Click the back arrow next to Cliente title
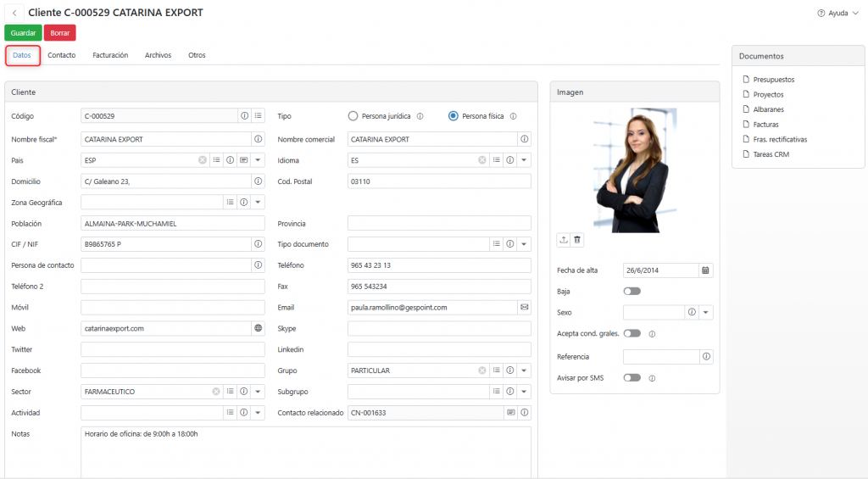 tap(14, 14)
